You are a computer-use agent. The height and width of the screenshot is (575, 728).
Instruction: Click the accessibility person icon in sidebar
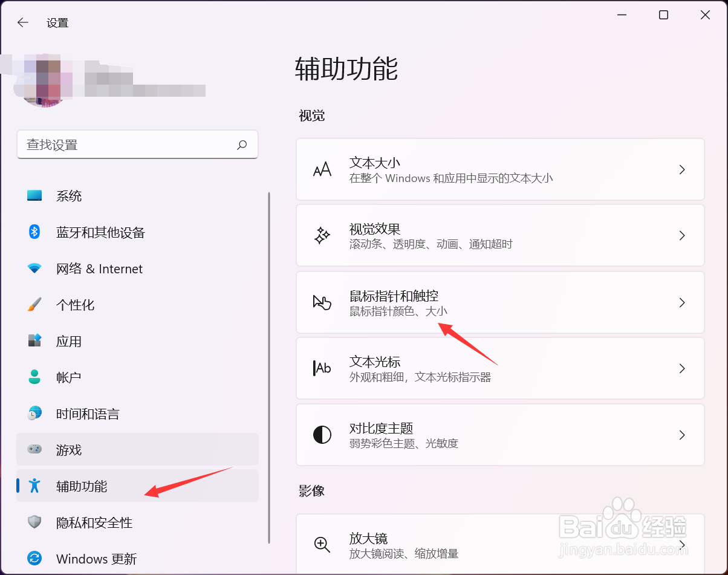tap(34, 486)
